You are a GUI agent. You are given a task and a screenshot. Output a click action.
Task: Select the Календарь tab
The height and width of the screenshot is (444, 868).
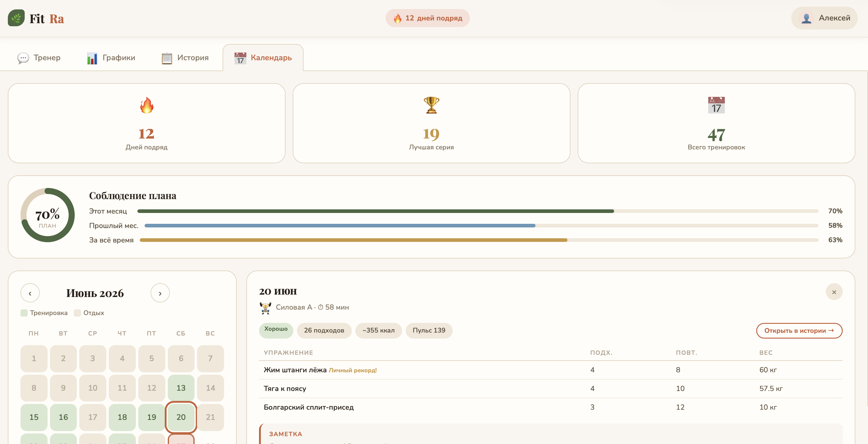pos(263,58)
